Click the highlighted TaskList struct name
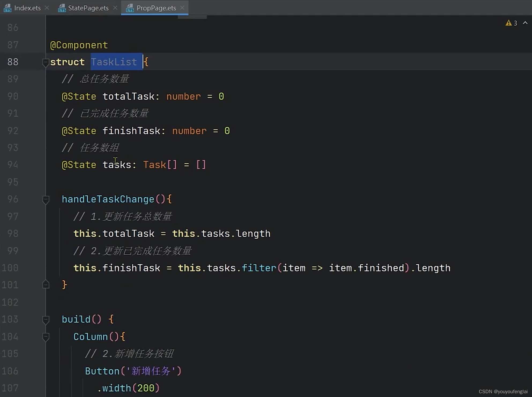Image resolution: width=532 pixels, height=397 pixels. [x=114, y=62]
